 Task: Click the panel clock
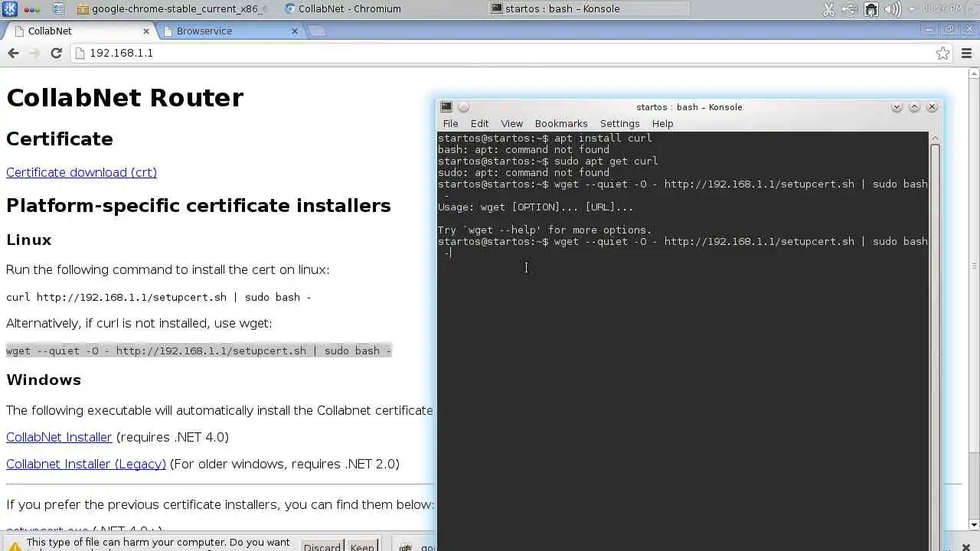tap(941, 9)
